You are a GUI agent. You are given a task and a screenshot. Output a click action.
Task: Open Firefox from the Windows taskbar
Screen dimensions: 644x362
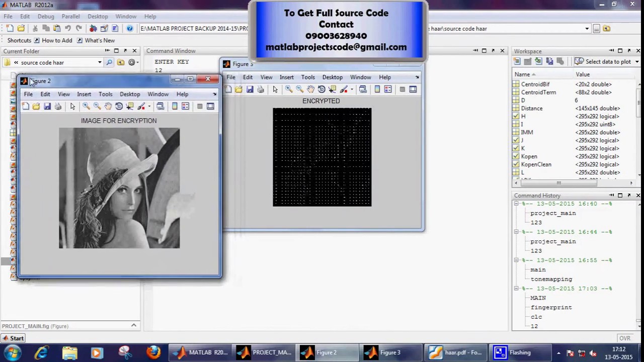click(153, 352)
